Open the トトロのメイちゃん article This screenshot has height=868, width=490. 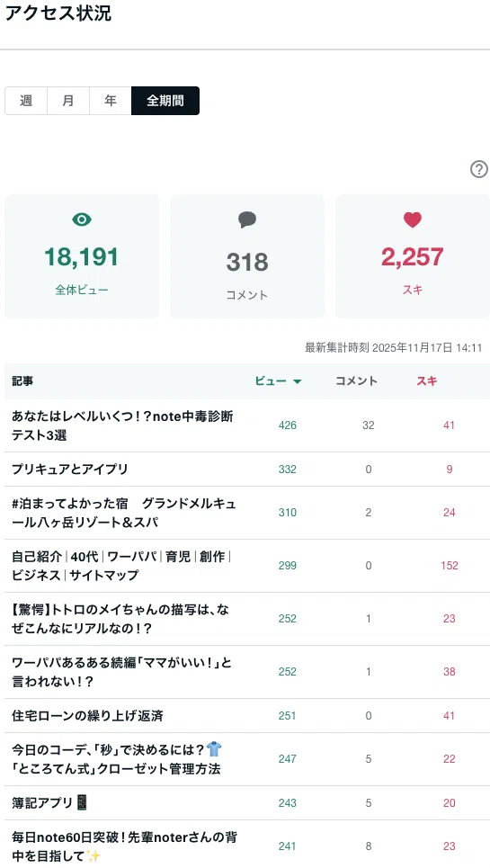click(120, 619)
